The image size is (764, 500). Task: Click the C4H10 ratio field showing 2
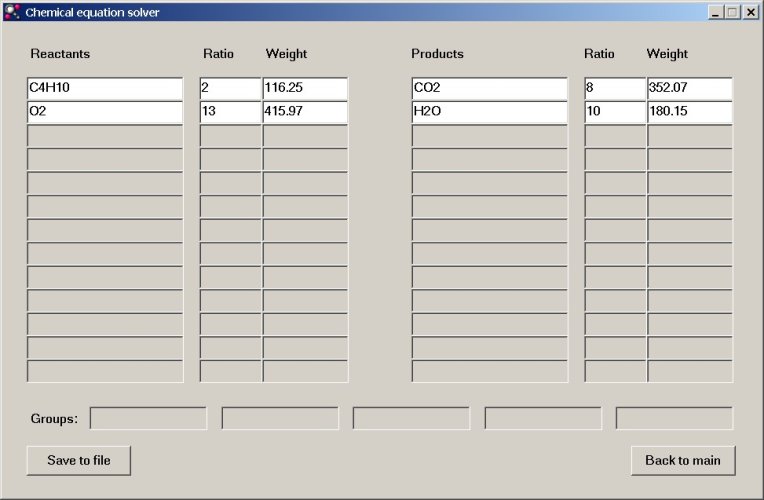pyautogui.click(x=230, y=88)
